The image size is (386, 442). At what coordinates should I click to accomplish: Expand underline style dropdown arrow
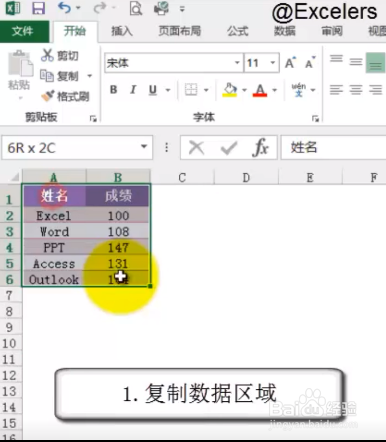pyautogui.click(x=168, y=90)
